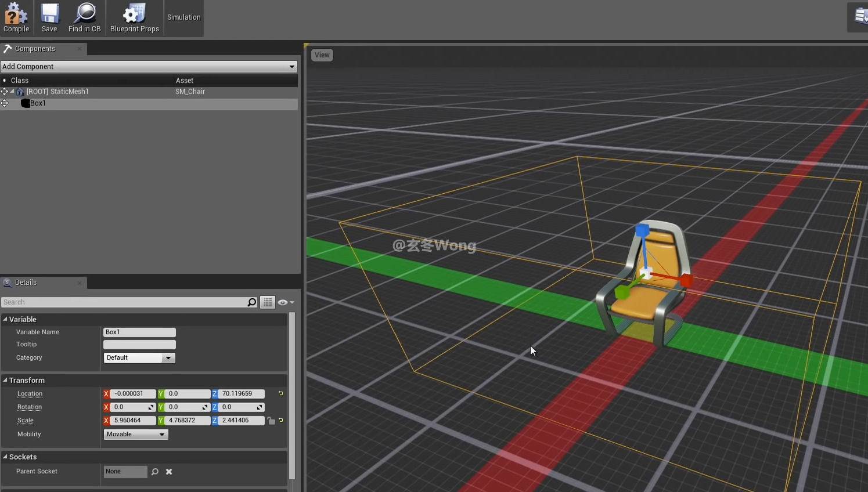Click the Details search magnifier icon

click(x=252, y=302)
